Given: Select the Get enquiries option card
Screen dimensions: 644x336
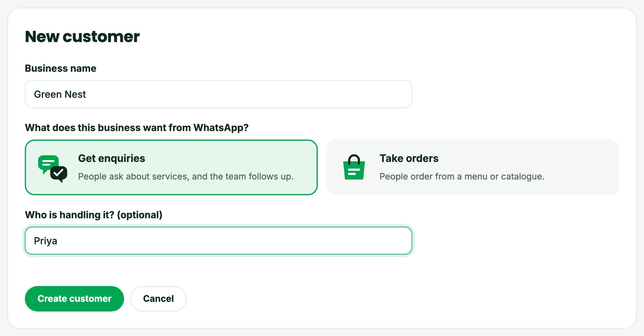Looking at the screenshot, I should [171, 167].
